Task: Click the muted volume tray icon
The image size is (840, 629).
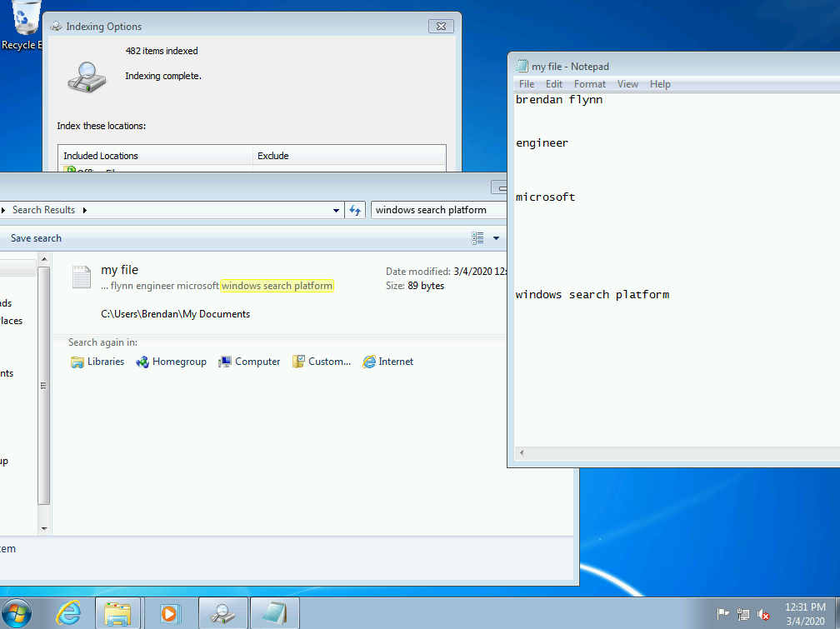Action: (763, 615)
